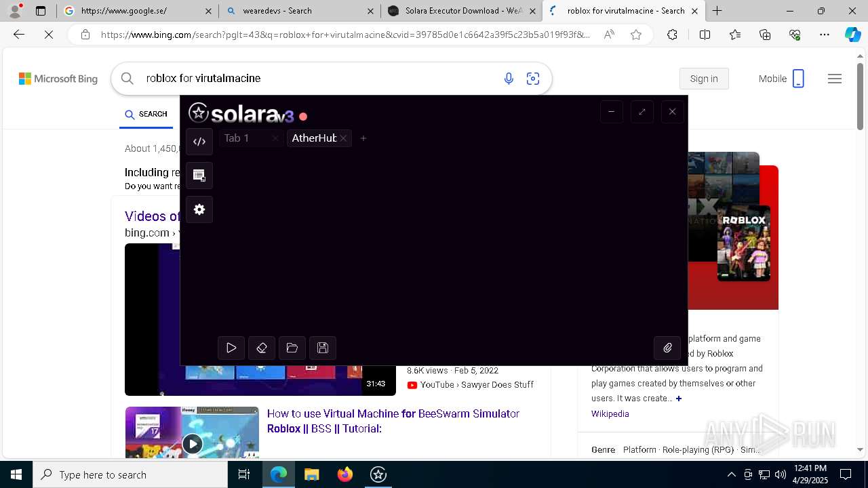Open the BeeSwarm Simulator tutorial link

(x=393, y=421)
